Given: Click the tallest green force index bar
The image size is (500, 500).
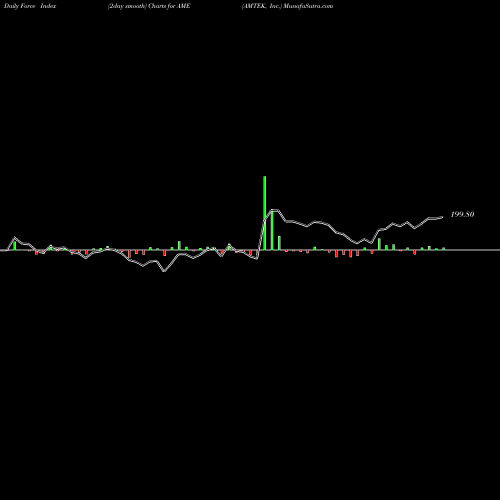Looking at the screenshot, I should click(265, 213).
